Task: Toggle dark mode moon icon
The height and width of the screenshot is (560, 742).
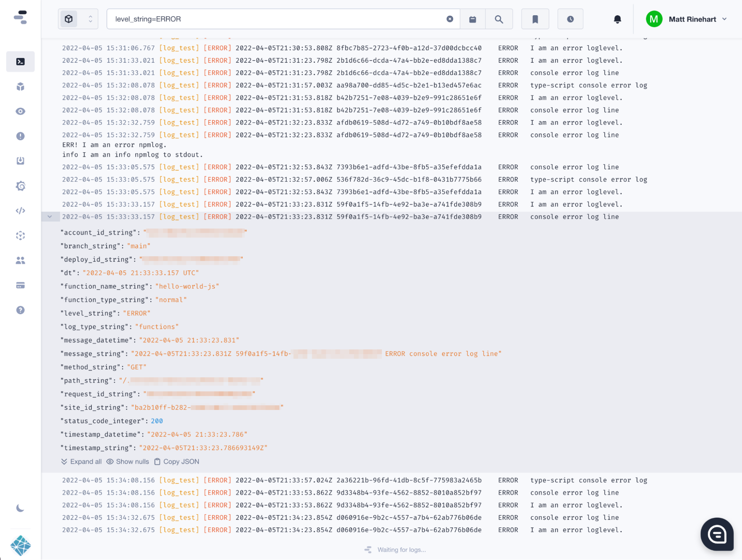Action: [x=20, y=508]
